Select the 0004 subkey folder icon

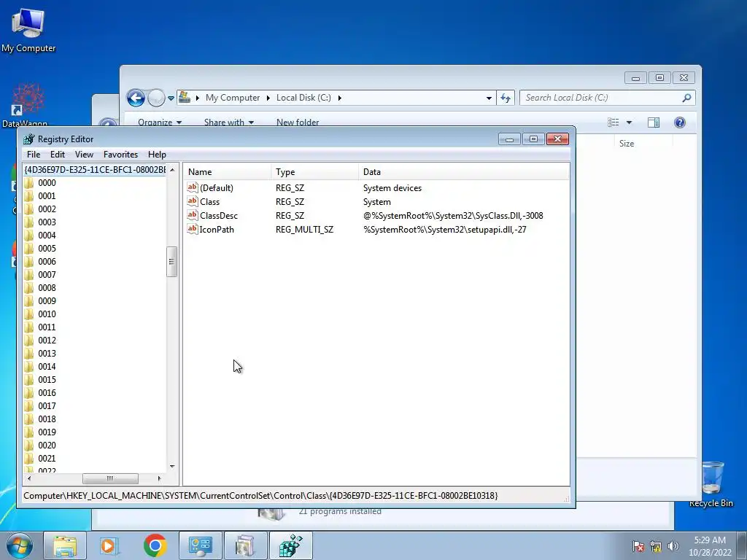(x=28, y=236)
